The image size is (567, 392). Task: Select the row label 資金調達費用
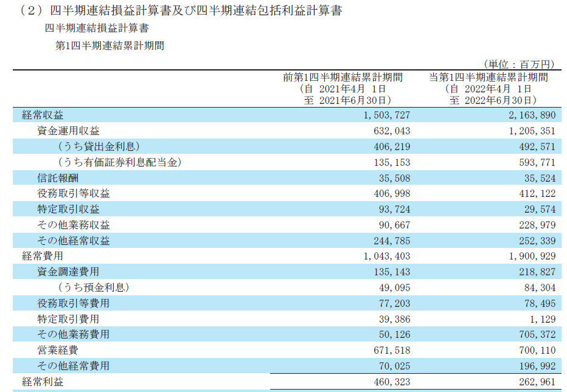tap(68, 272)
